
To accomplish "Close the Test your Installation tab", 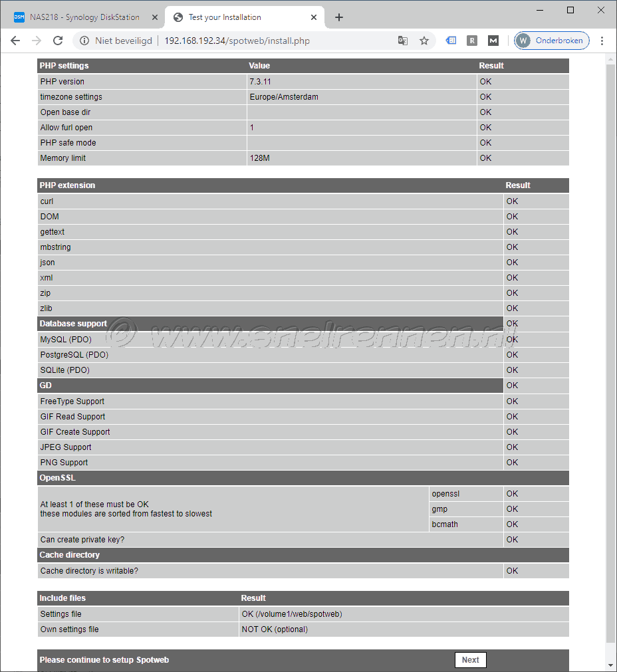I will click(314, 17).
